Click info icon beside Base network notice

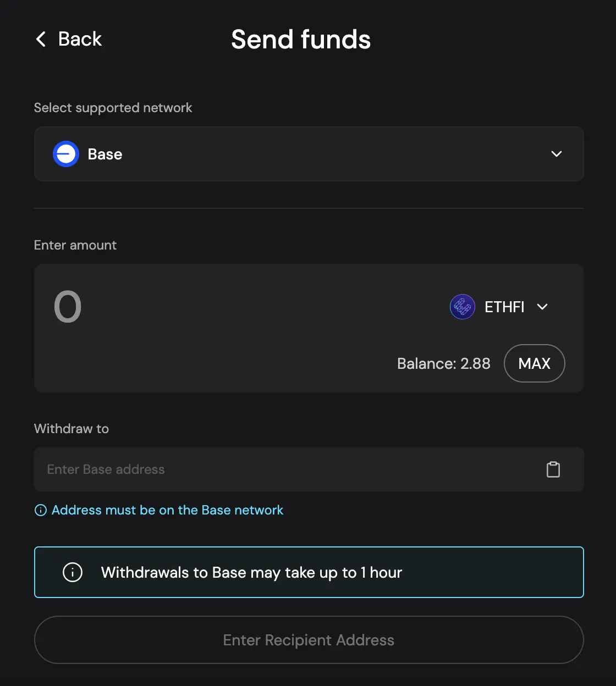[41, 510]
